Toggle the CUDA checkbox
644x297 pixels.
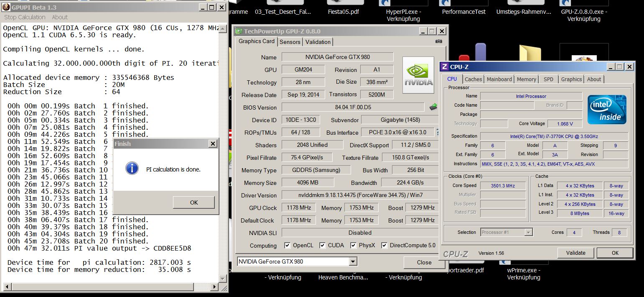click(322, 246)
